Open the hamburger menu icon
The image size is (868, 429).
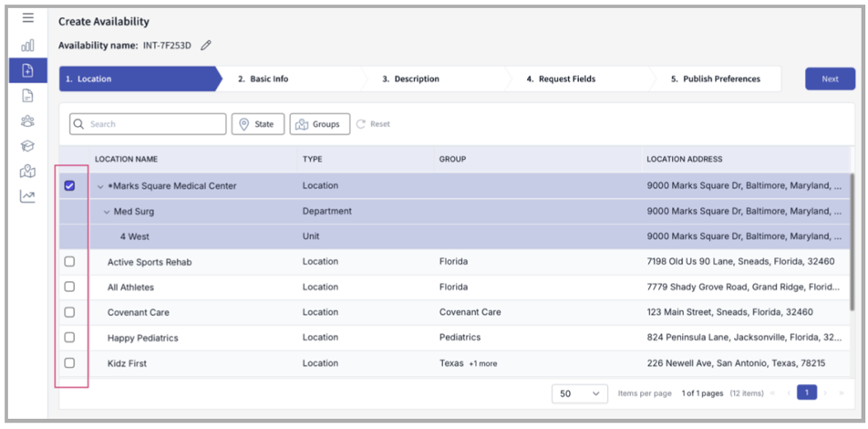click(x=27, y=18)
